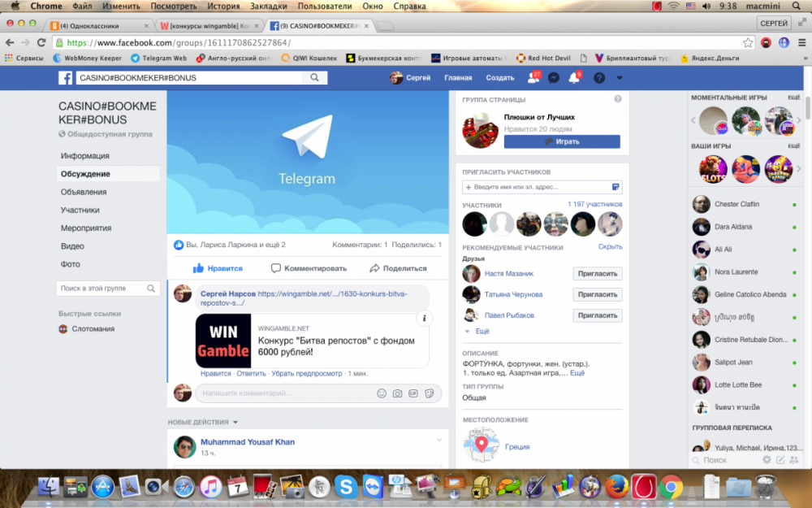Toggle Нравится like on the Telegram post
Image resolution: width=812 pixels, height=508 pixels.
(218, 268)
